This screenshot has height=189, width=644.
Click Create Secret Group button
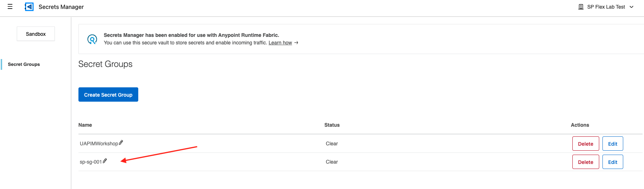[108, 94]
